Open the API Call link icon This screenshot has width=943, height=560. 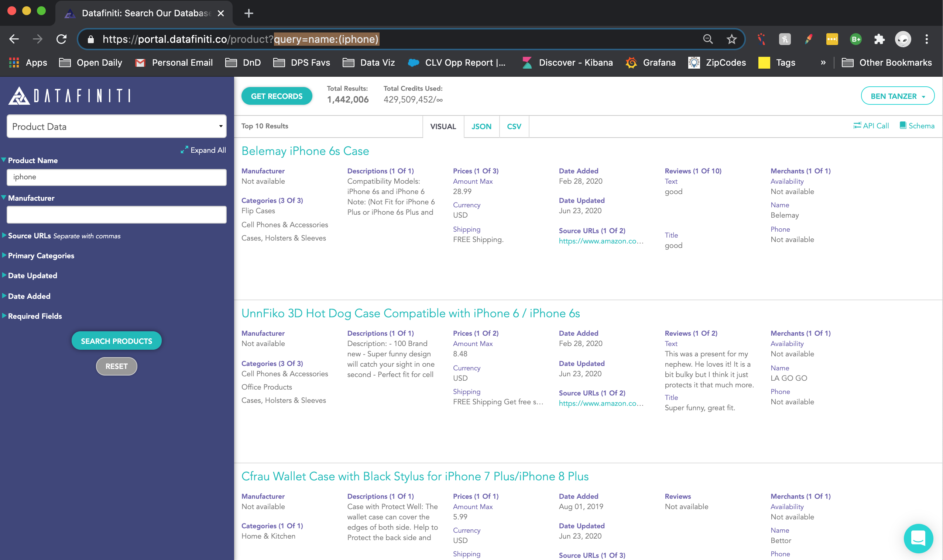(x=857, y=126)
